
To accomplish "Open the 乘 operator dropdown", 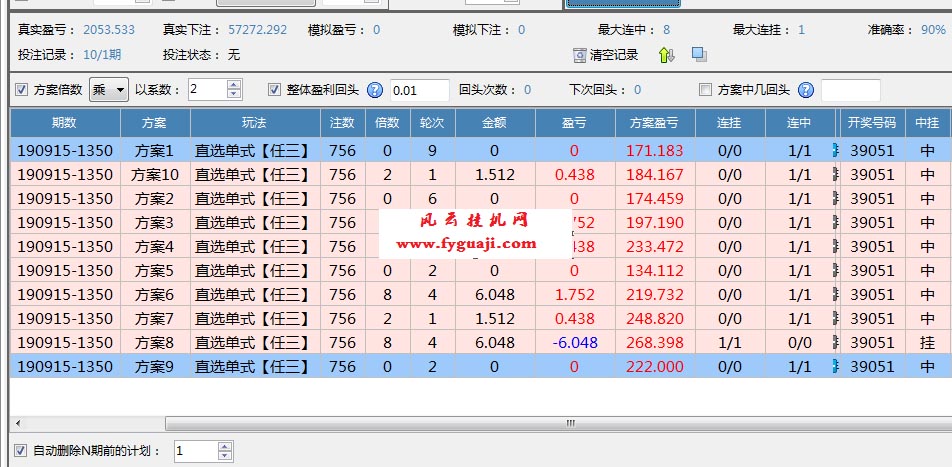I will [x=109, y=90].
